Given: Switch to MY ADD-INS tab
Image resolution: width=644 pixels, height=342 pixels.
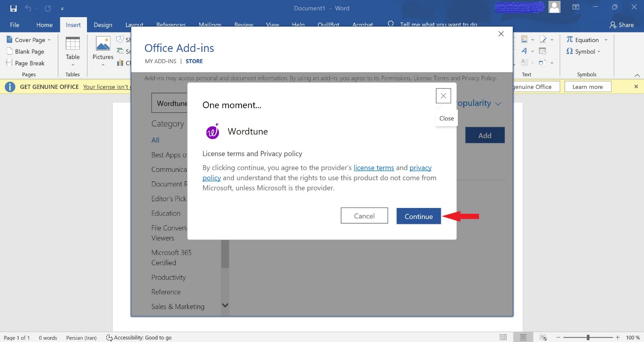Looking at the screenshot, I should (160, 61).
